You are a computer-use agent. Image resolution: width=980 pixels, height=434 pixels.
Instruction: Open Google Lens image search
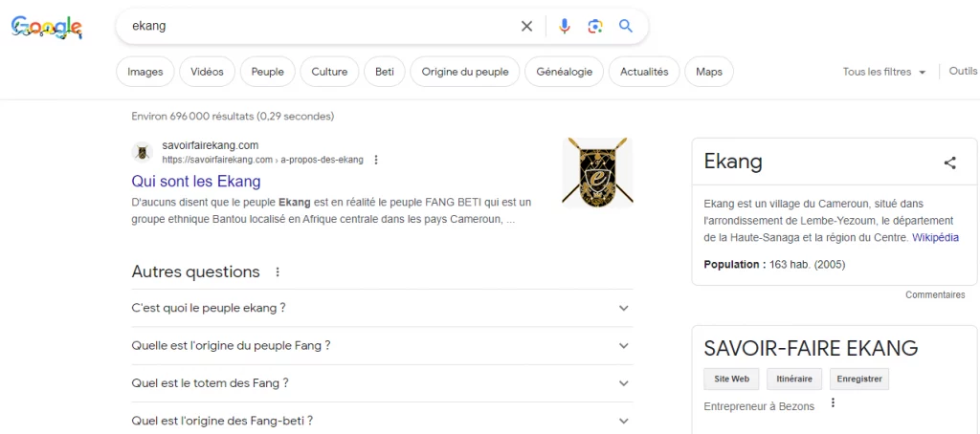[595, 26]
